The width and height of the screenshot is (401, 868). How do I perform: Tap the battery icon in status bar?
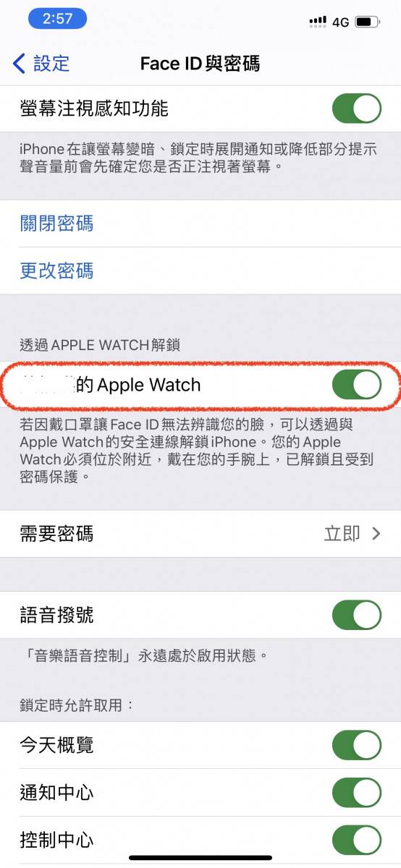[368, 22]
